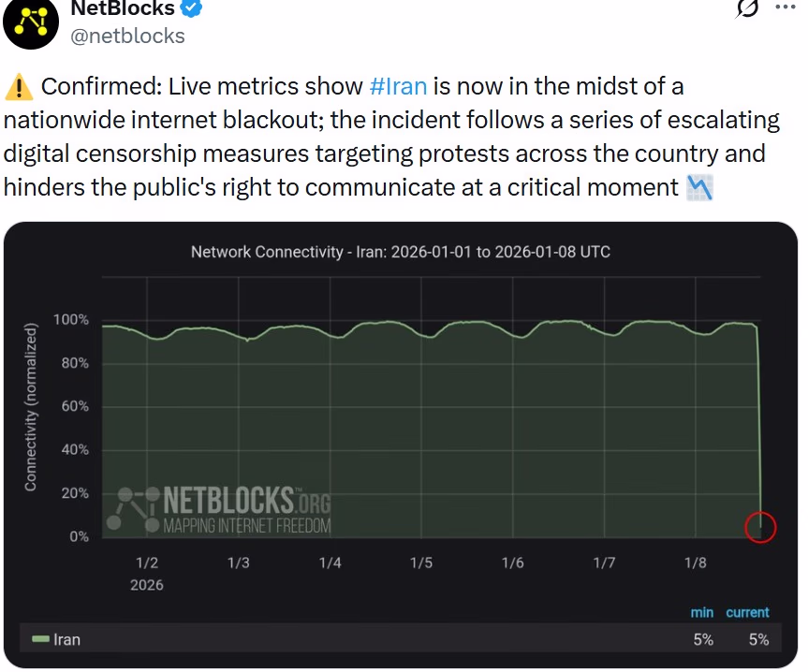Click the 1/8 date label on x-axis

tap(695, 563)
